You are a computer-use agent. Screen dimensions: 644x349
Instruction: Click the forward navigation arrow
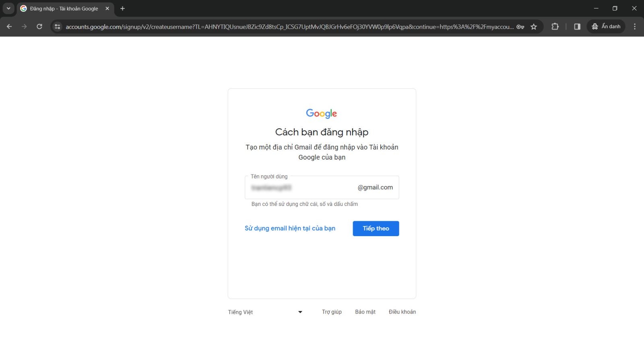click(24, 27)
